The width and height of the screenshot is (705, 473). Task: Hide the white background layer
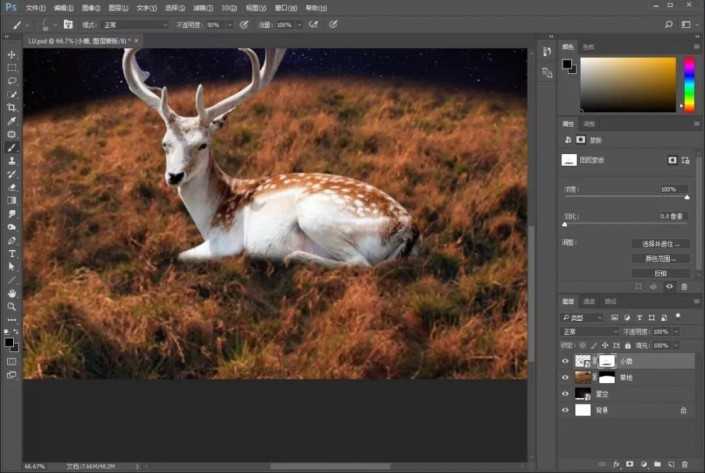(x=566, y=410)
